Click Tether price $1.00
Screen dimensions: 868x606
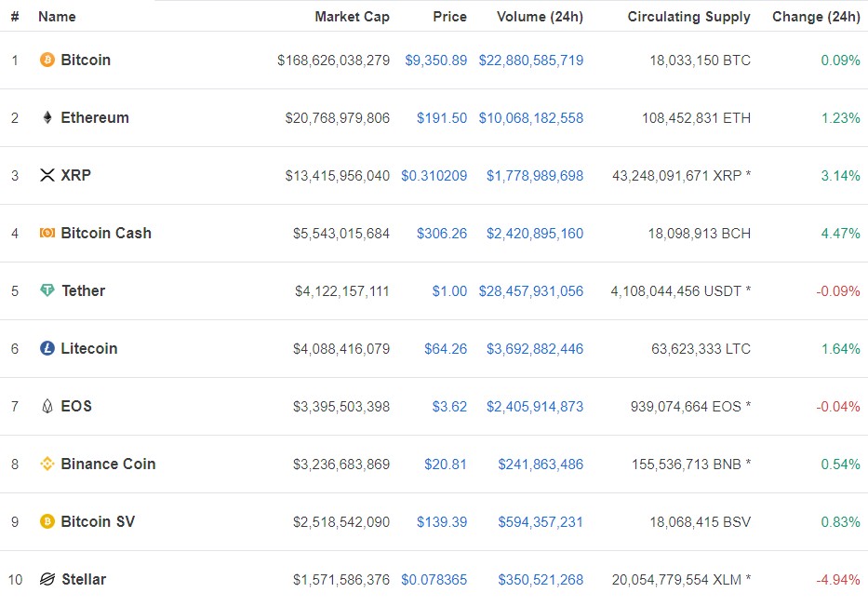click(449, 290)
